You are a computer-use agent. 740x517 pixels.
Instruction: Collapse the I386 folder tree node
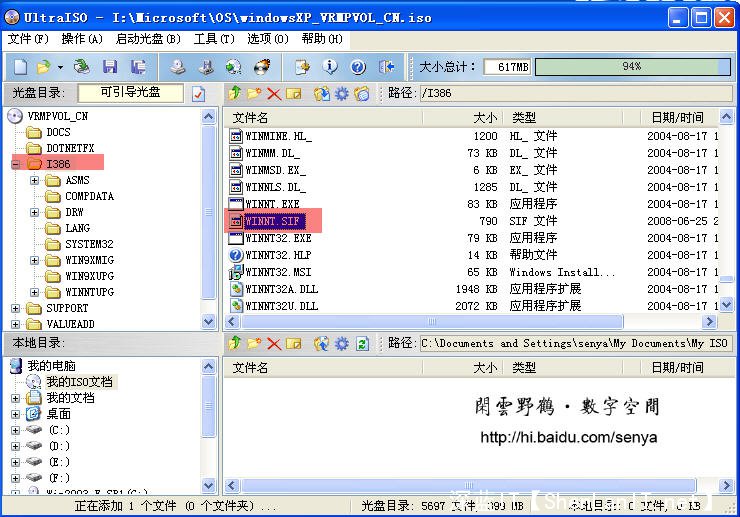point(16,164)
